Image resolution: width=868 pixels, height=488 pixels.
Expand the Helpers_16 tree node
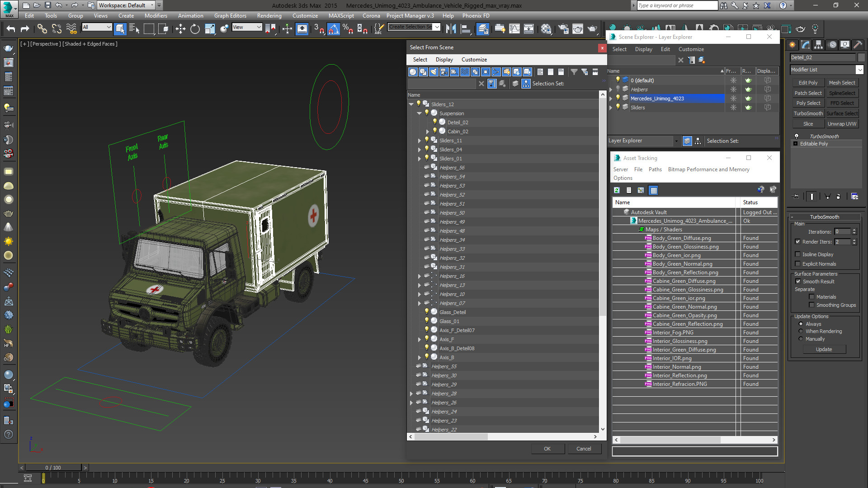[420, 276]
